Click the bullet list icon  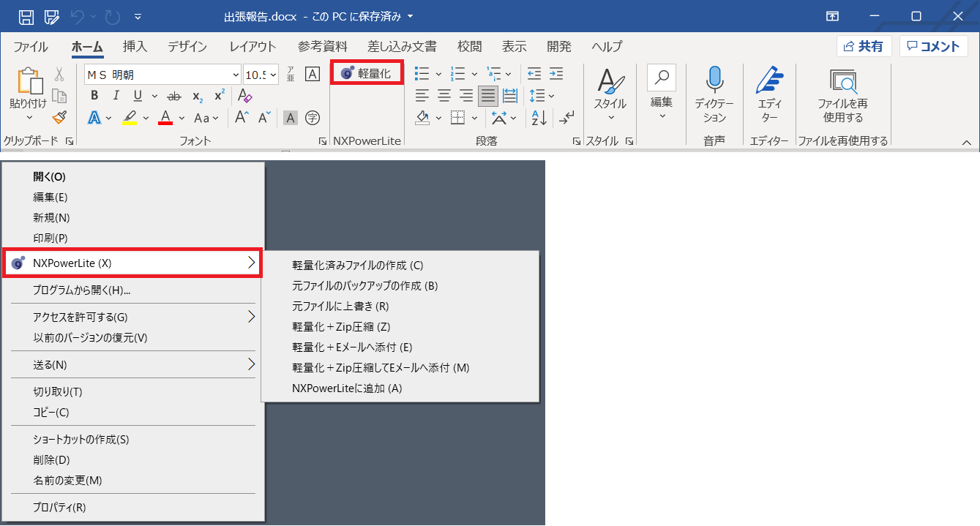pyautogui.click(x=422, y=74)
